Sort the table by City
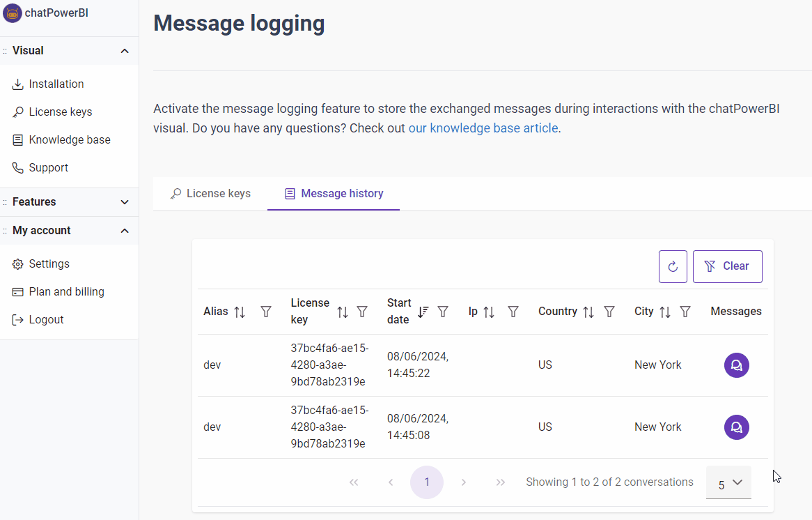 tap(665, 312)
